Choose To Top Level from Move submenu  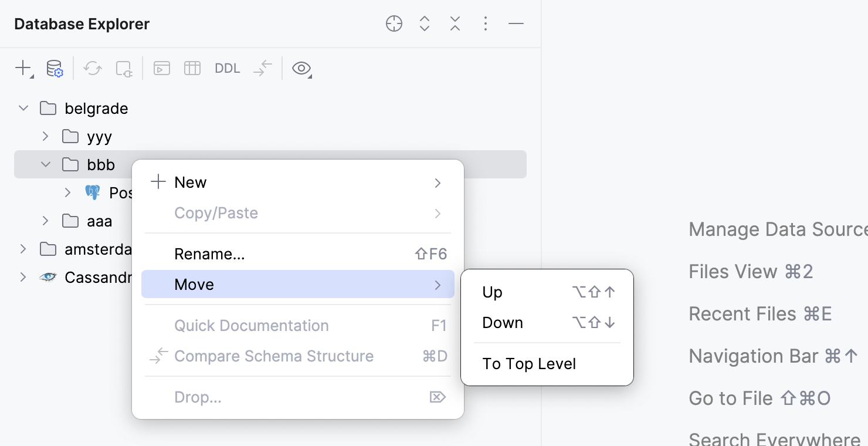click(528, 363)
